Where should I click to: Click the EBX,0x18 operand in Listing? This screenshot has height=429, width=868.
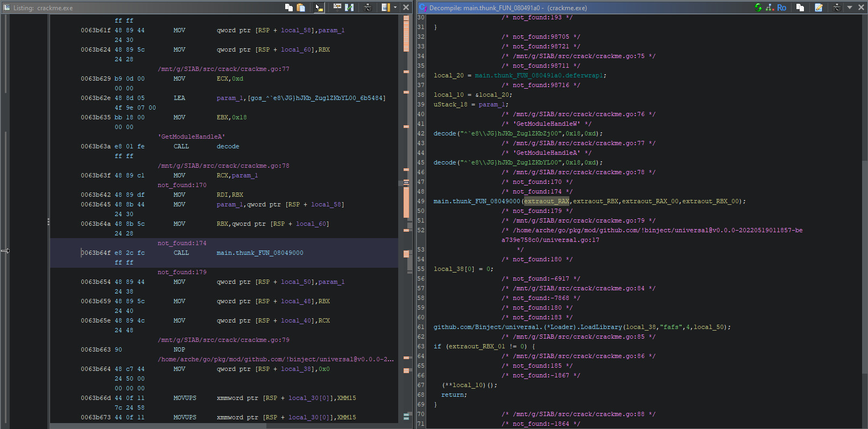(232, 117)
